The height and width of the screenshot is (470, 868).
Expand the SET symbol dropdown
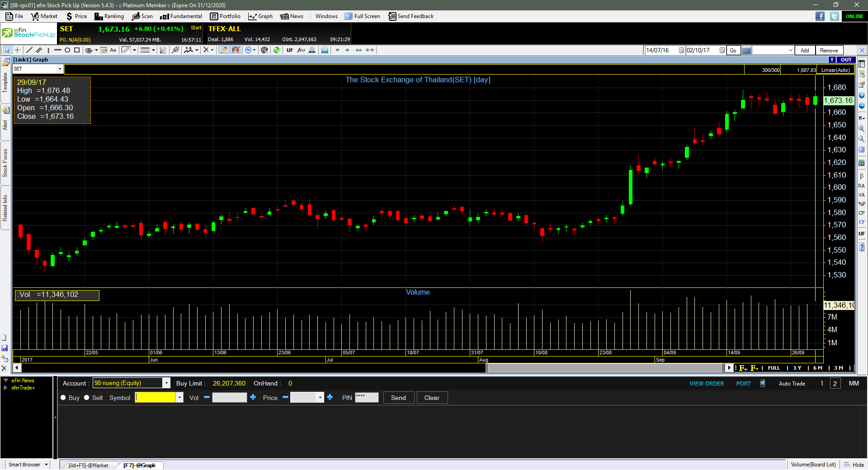pos(60,69)
